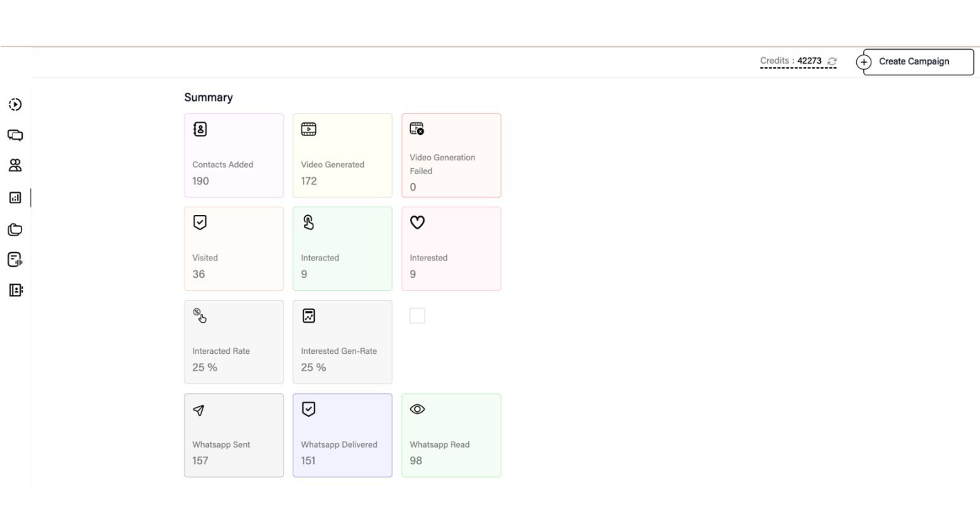980x528 pixels.
Task: Open the chat conversations sidebar icon
Action: tap(15, 135)
